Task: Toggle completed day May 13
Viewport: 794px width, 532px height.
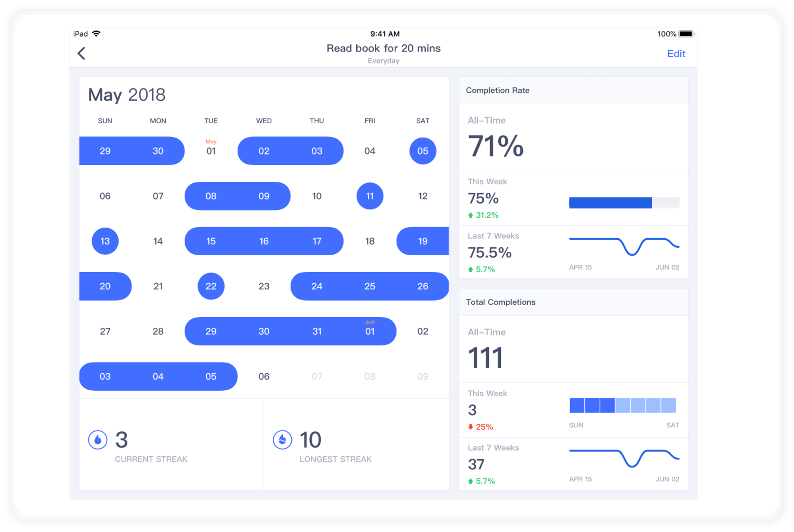Action: tap(105, 241)
